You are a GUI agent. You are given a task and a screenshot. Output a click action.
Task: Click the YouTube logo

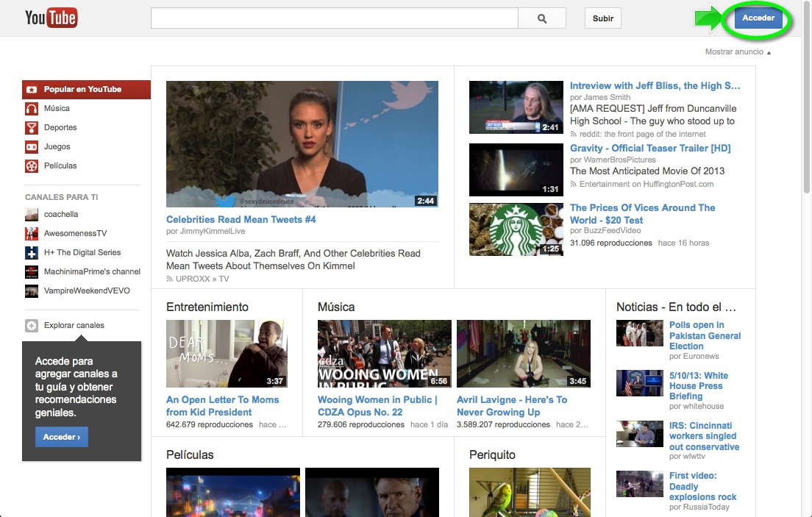coord(51,18)
